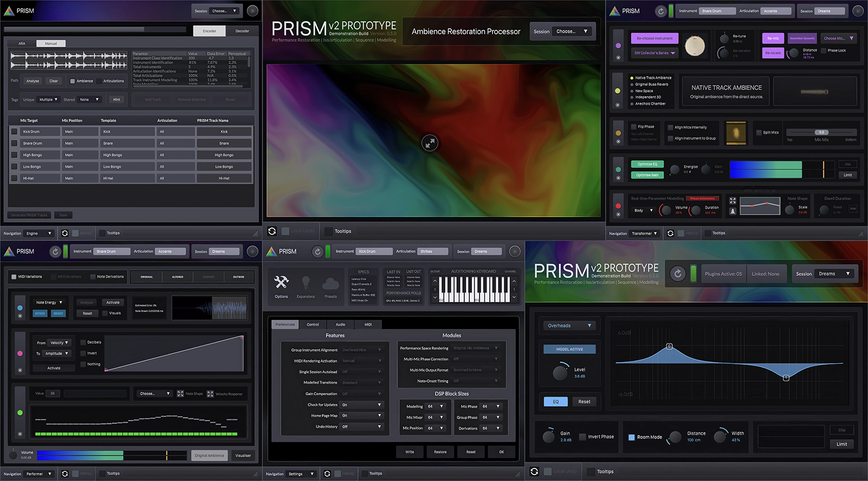Click reload arrow beside Plugins Active in Overheads panel
The width and height of the screenshot is (868, 481).
678,274
